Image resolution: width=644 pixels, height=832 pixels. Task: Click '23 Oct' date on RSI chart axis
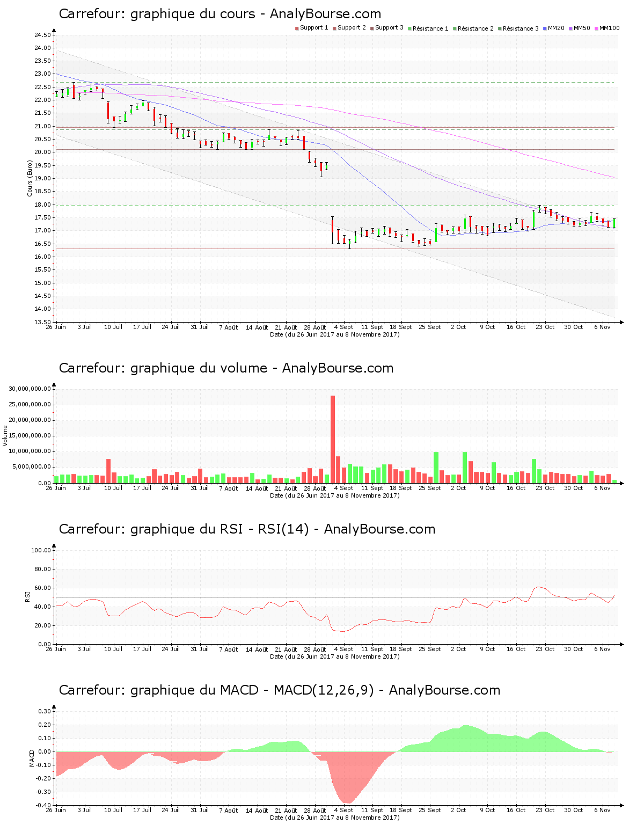[x=545, y=649]
